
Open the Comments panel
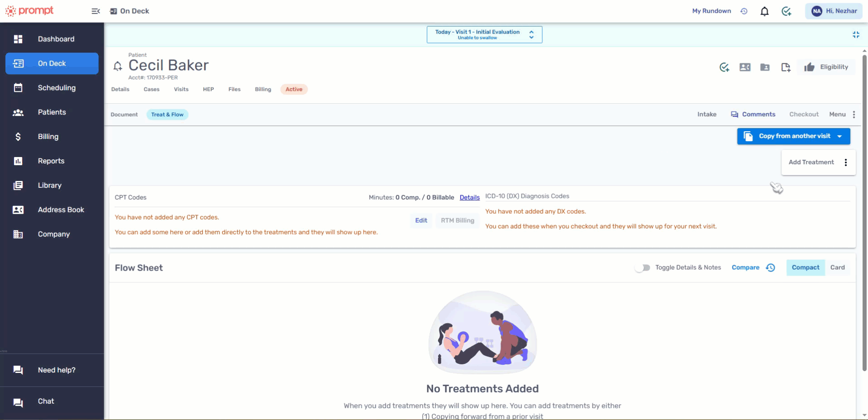[x=753, y=115]
